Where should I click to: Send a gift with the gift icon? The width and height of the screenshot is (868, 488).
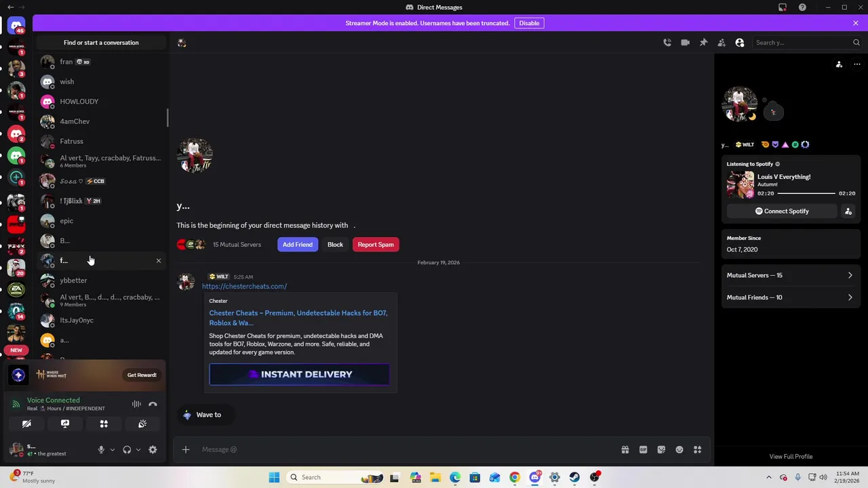tap(625, 449)
